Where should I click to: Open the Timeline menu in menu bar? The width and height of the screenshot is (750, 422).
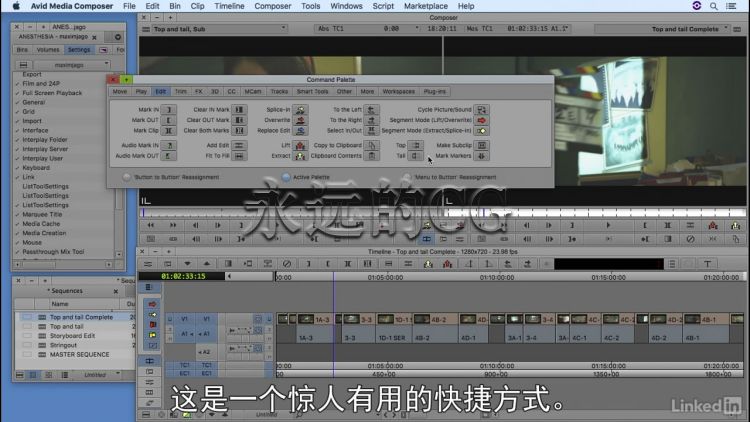tap(229, 6)
